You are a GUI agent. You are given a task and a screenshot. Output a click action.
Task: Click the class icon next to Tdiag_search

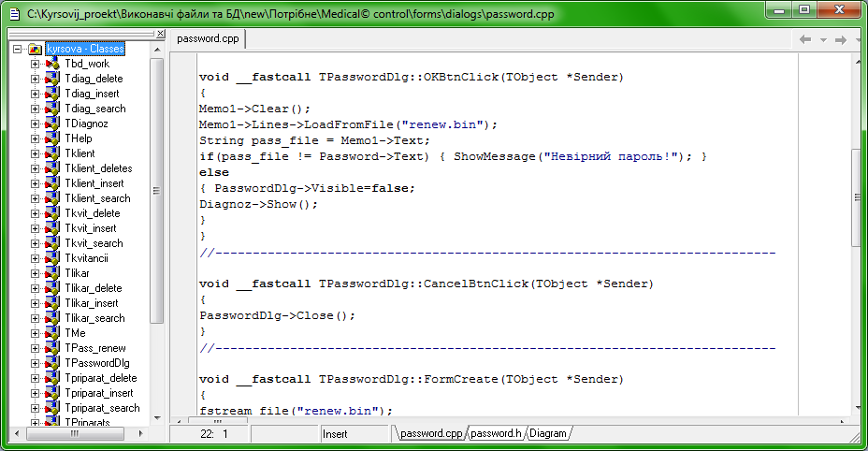click(52, 109)
